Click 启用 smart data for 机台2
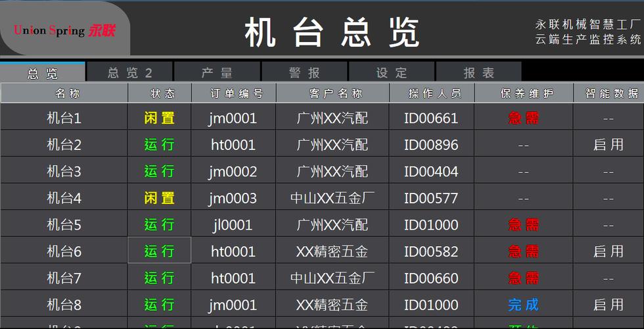The height and width of the screenshot is (329, 644). 609,145
